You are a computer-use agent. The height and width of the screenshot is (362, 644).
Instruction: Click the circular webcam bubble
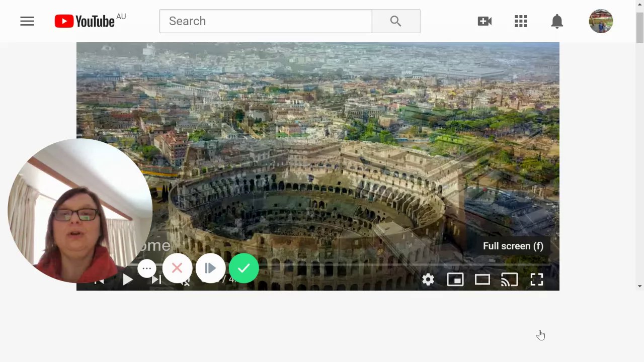click(x=80, y=211)
